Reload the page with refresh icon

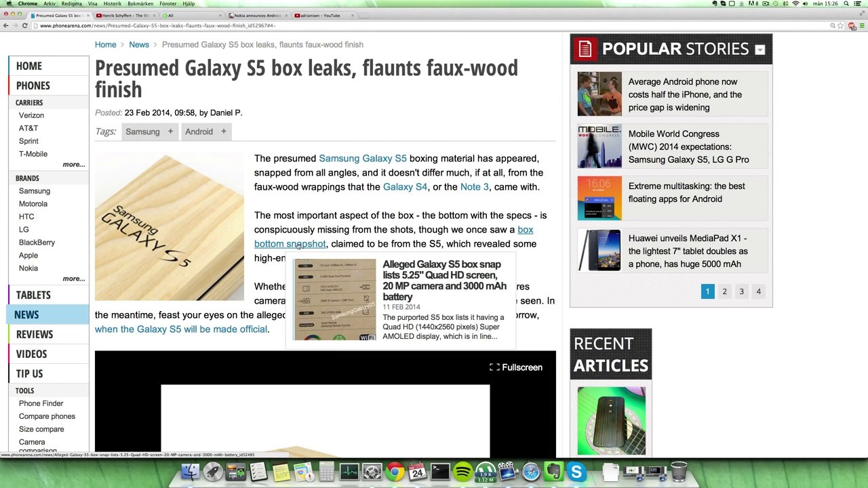25,26
